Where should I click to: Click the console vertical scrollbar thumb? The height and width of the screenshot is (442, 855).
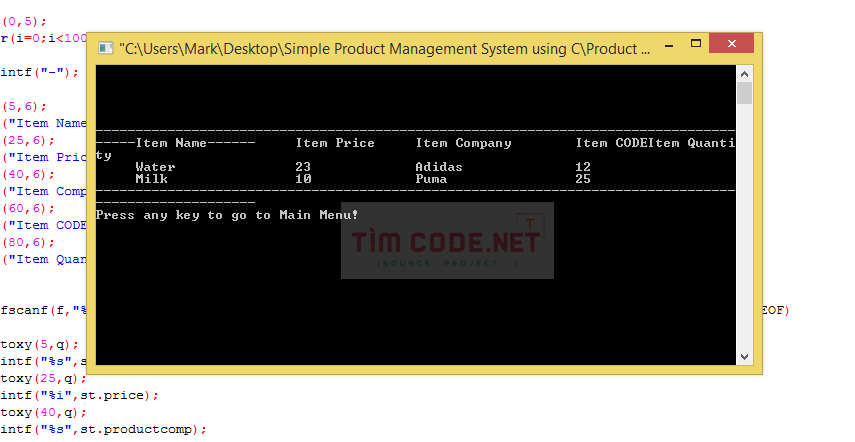click(x=744, y=93)
